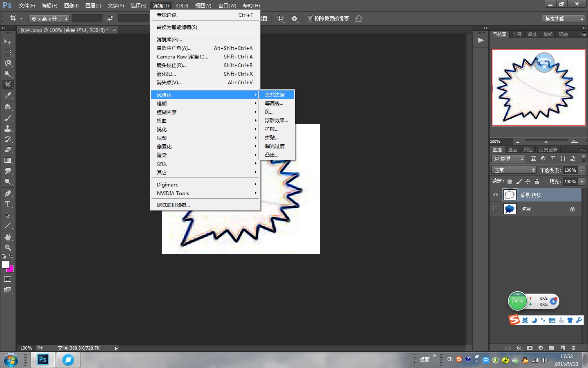Select the Magic Wand tool
The width and height of the screenshot is (588, 368).
point(8,74)
